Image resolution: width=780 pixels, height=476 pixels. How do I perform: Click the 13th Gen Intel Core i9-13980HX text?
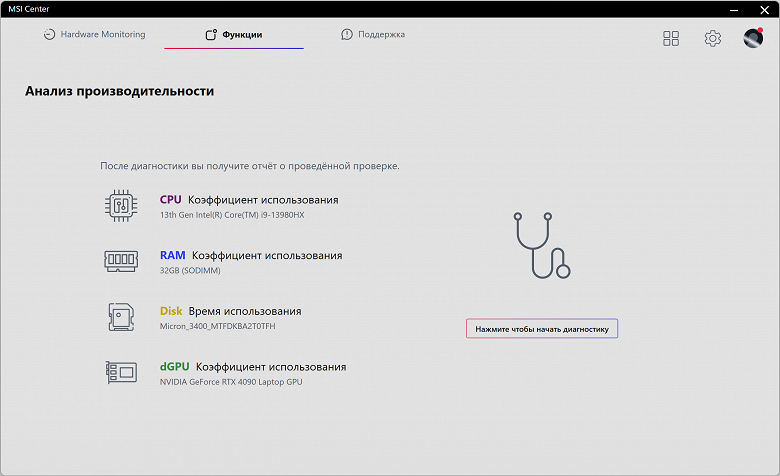232,215
